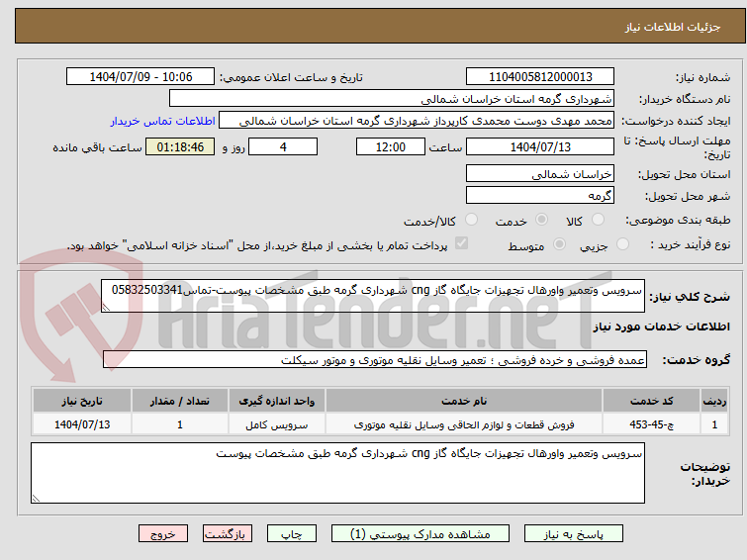Click the 'چاپ' print button
Screen dimensions: 747x560
coord(292,534)
